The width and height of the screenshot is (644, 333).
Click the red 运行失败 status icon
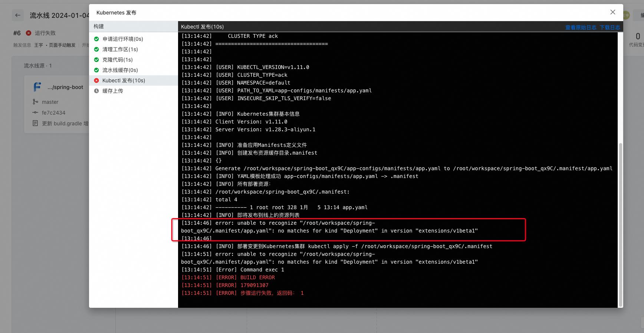(29, 33)
